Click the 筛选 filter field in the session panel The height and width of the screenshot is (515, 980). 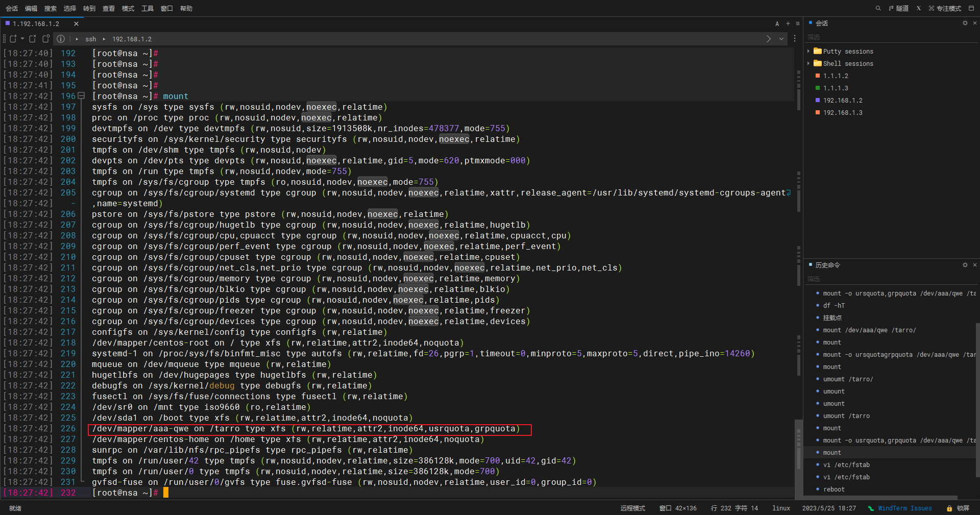[x=842, y=37]
